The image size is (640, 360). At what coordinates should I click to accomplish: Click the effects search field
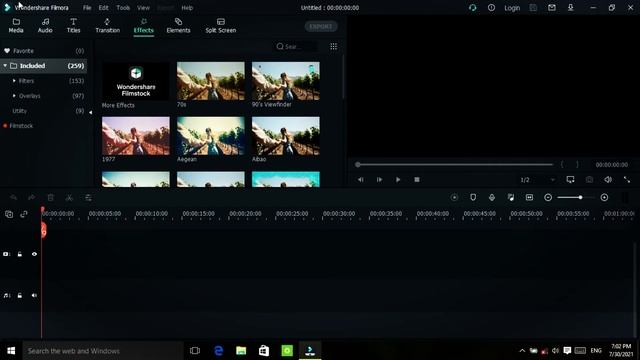point(295,47)
